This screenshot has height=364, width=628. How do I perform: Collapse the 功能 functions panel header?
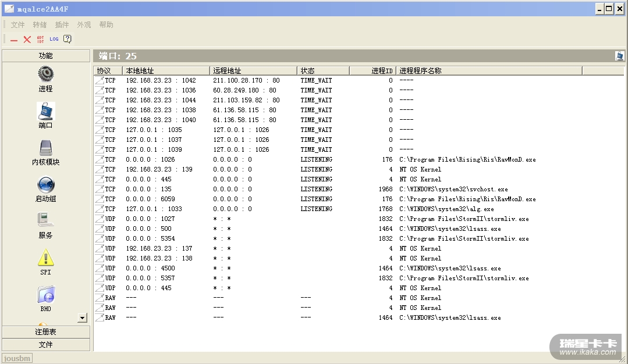tap(45, 56)
